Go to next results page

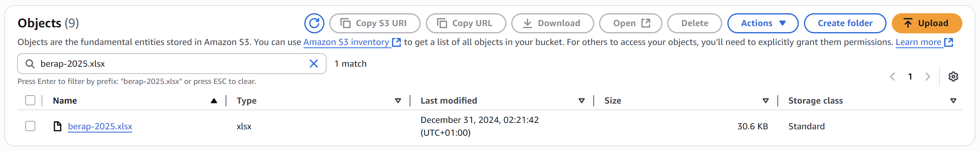point(927,76)
